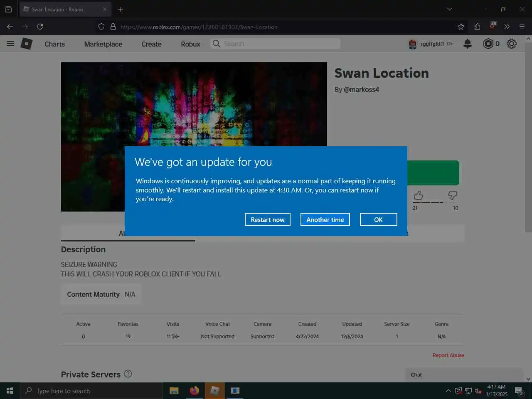532x399 pixels.
Task: Open the Windows notification center
Action: (x=519, y=391)
